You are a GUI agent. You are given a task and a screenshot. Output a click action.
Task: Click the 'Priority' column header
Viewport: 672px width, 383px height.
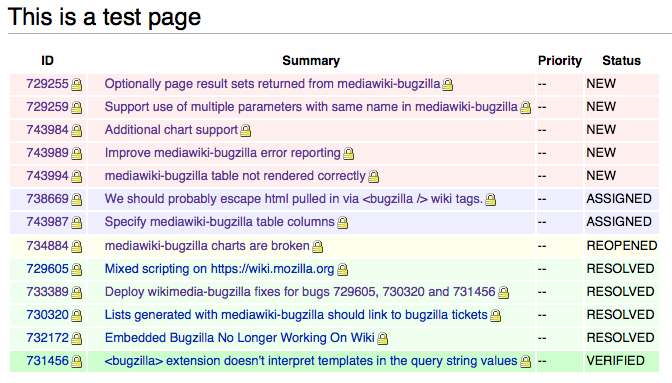pyautogui.click(x=560, y=61)
